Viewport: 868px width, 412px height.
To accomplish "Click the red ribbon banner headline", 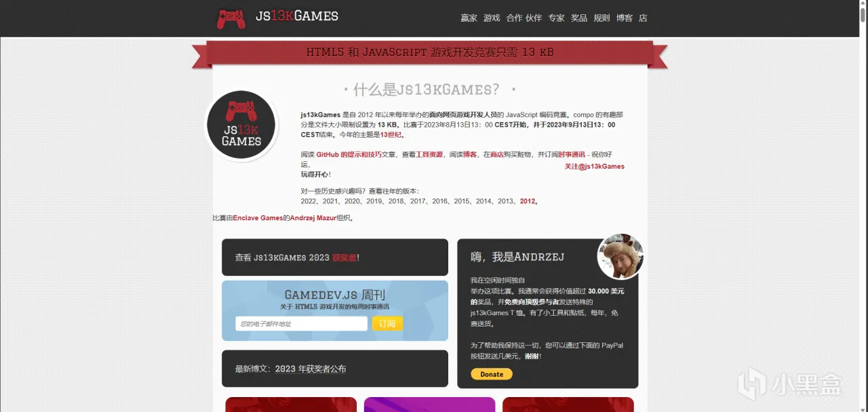I will pyautogui.click(x=430, y=52).
